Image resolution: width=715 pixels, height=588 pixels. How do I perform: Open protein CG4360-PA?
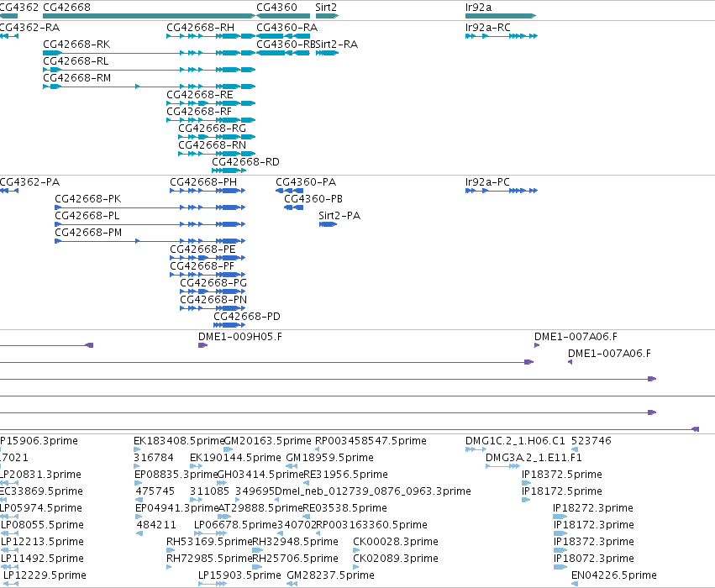[306, 182]
